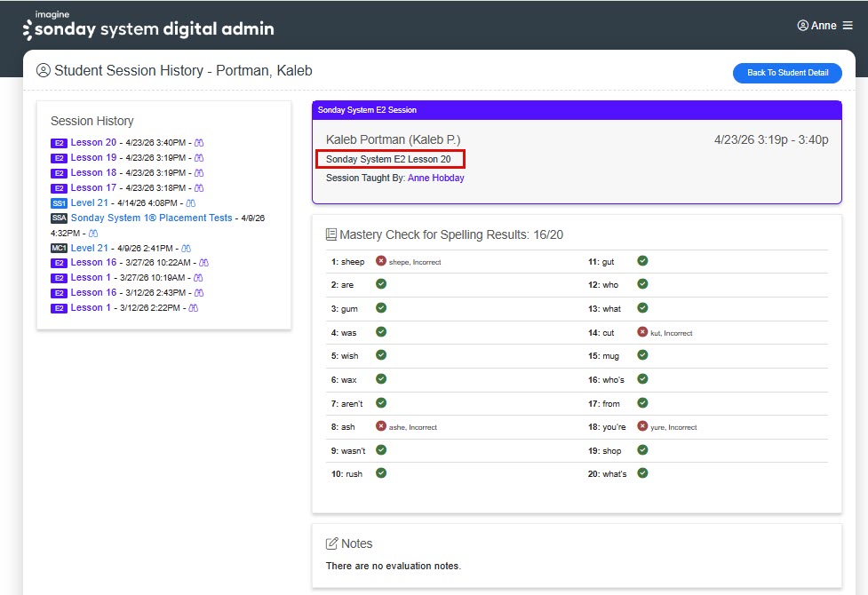Open Lesson 16 link dated 3/27/26

tap(93, 262)
